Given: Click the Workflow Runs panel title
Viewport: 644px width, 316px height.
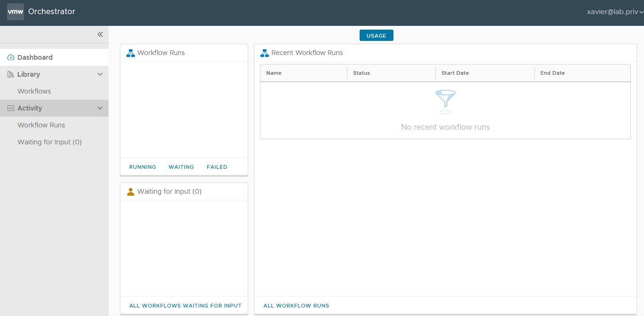Looking at the screenshot, I should tap(161, 53).
